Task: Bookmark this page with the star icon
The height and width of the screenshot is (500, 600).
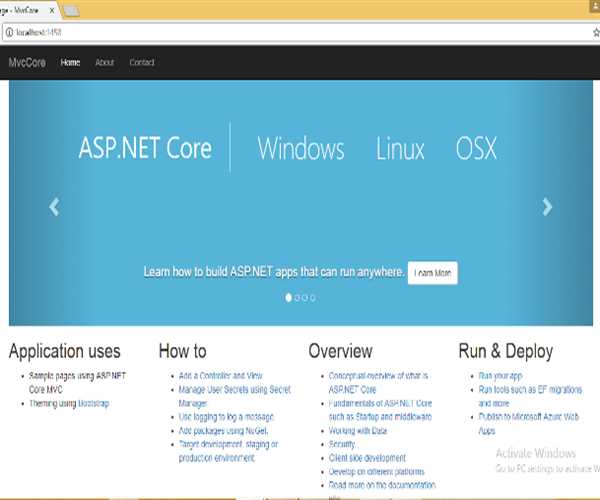Action: (x=593, y=32)
